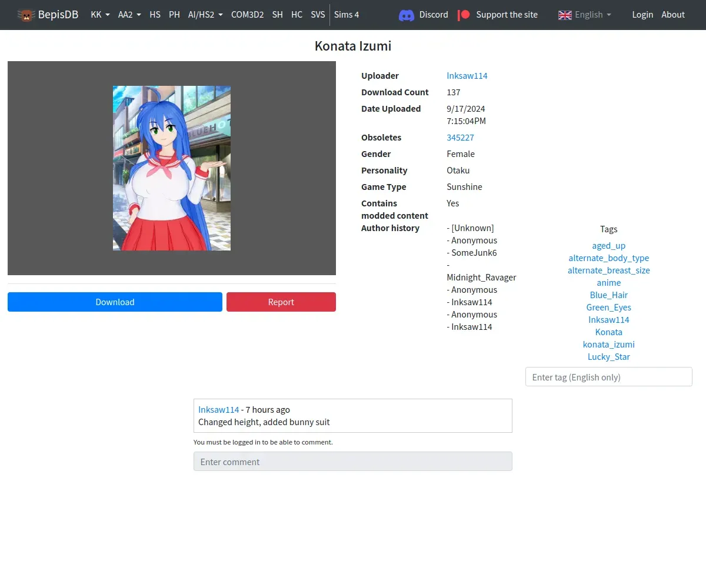Select the Blue_Hair tag

(x=609, y=295)
